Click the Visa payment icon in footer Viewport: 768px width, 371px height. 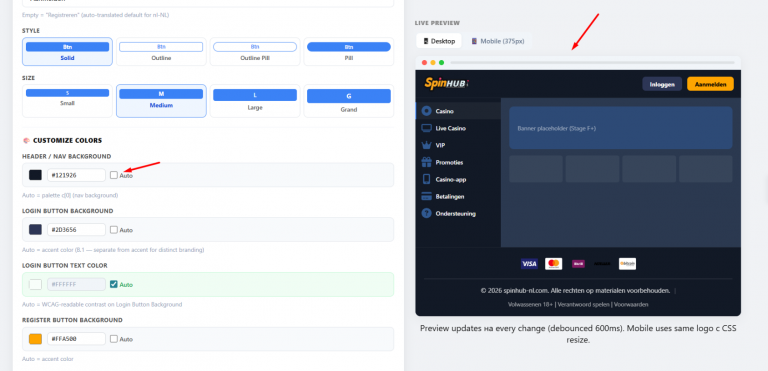[x=529, y=264]
